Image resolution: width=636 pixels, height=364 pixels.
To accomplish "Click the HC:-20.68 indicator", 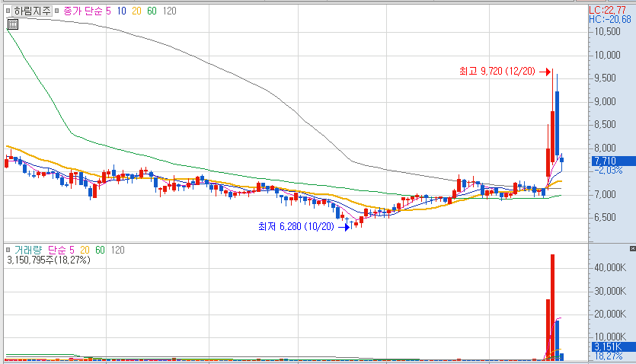I will click(610, 19).
